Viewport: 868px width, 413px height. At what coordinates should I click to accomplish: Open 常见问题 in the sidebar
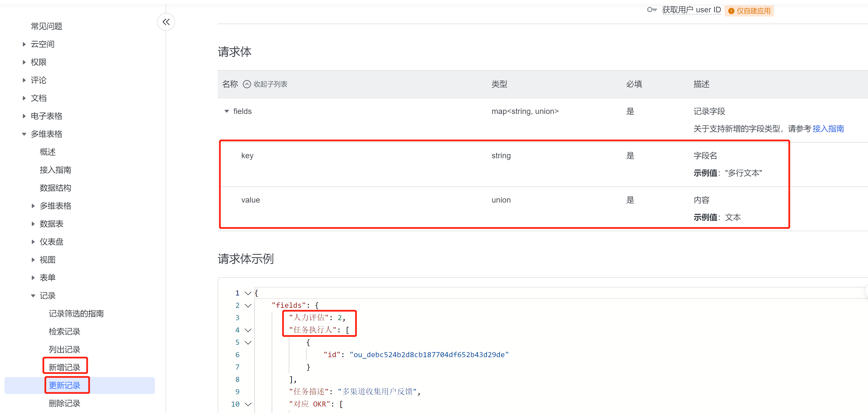[47, 26]
